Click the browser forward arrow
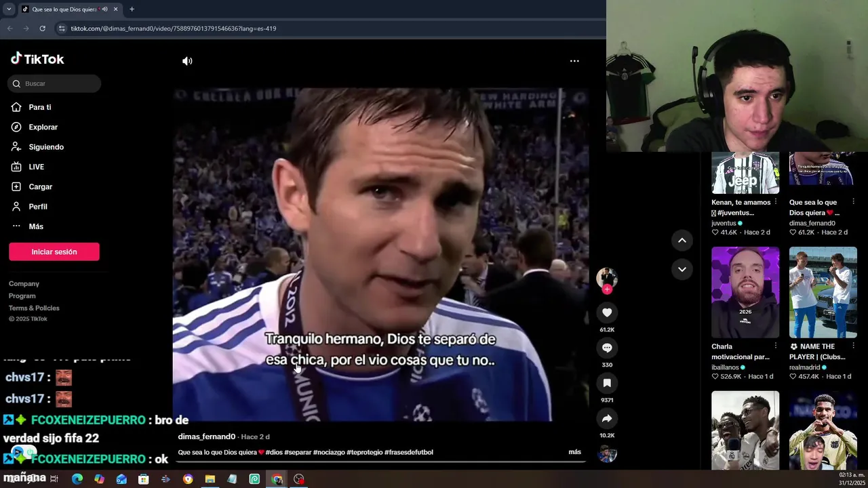The image size is (868, 488). [x=26, y=28]
